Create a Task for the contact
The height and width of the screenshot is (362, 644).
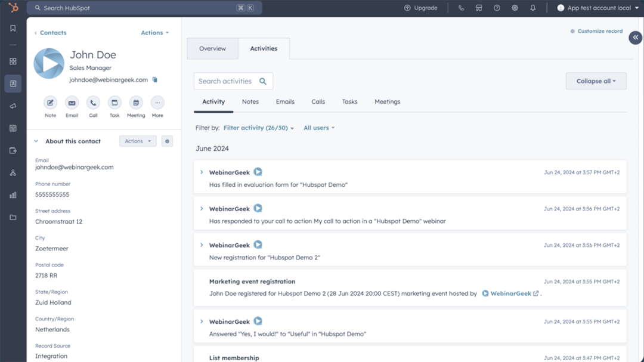[x=114, y=103]
